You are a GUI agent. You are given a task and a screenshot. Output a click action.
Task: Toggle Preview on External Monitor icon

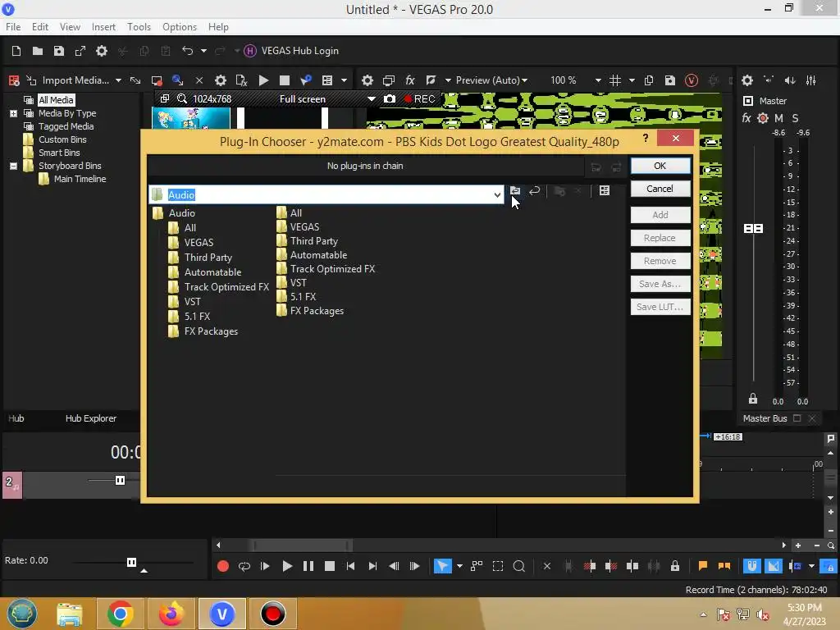[389, 80]
